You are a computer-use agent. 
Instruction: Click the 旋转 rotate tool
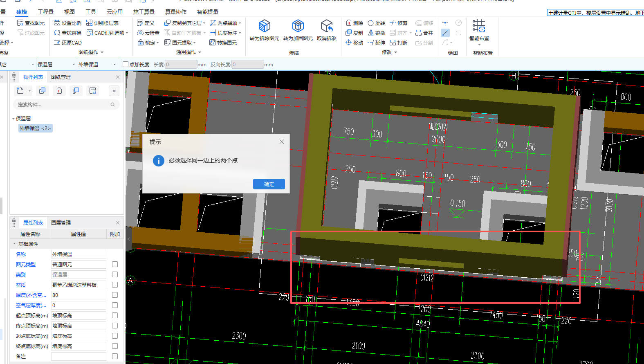click(376, 23)
